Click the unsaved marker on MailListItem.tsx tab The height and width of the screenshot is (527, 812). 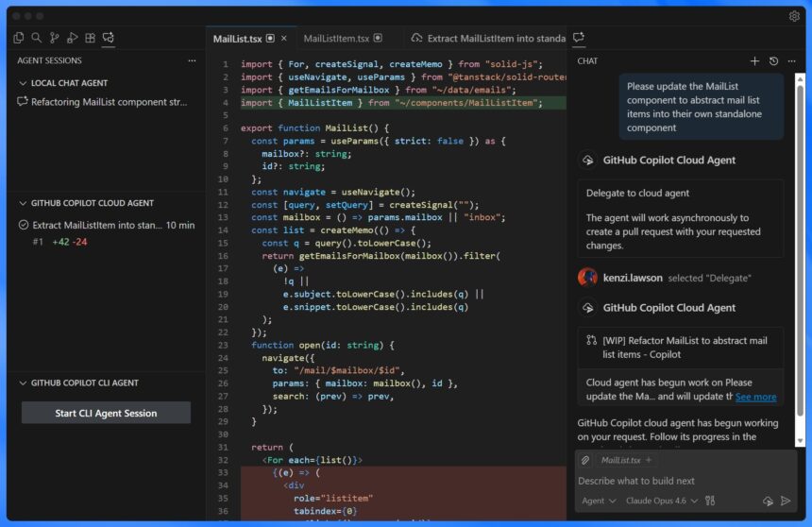pos(378,39)
